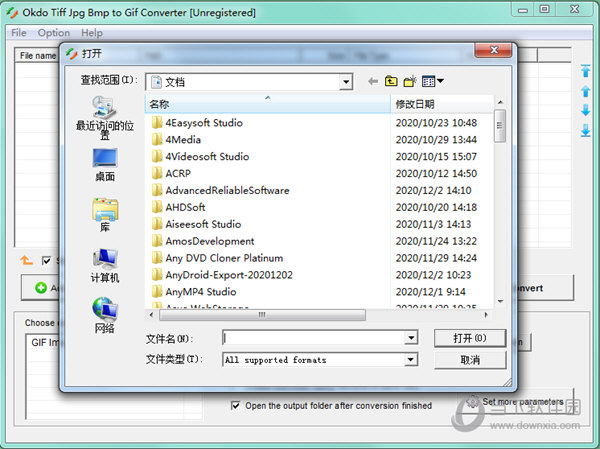Viewport: 600px width, 449px height.
Task: Click the ACRP folder icon
Action: pos(157,173)
